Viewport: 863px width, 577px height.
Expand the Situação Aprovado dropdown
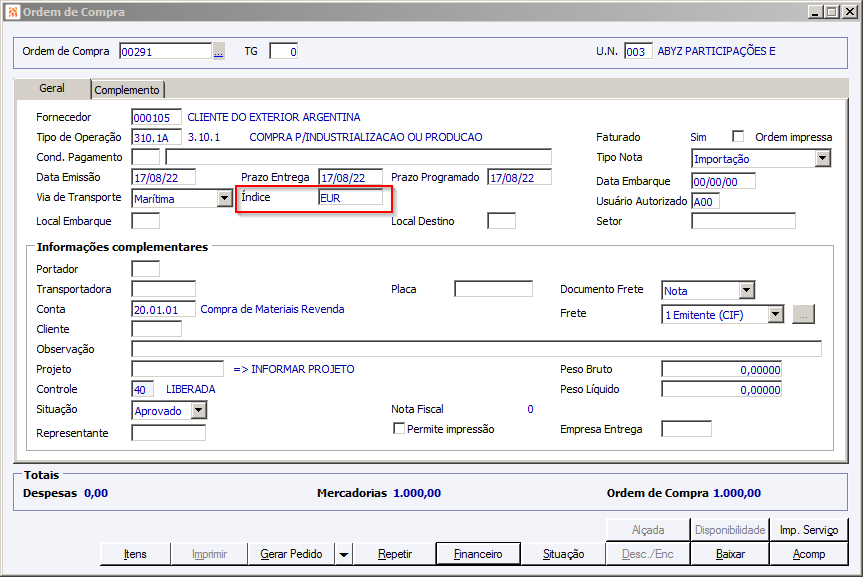pyautogui.click(x=198, y=410)
